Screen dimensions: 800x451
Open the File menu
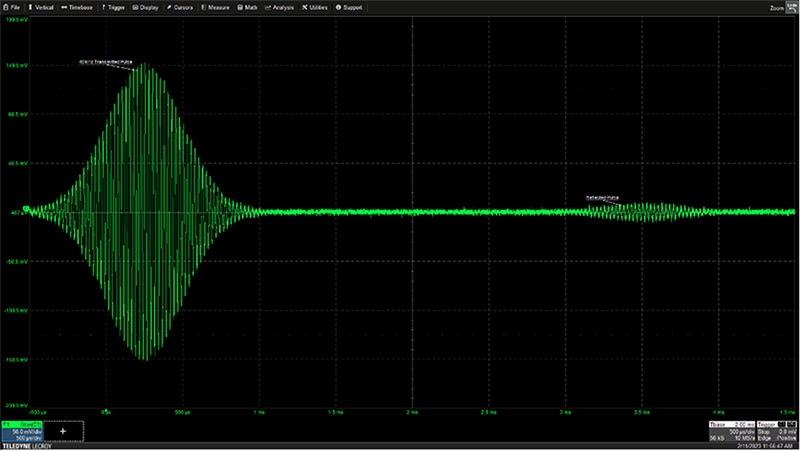(x=12, y=7)
